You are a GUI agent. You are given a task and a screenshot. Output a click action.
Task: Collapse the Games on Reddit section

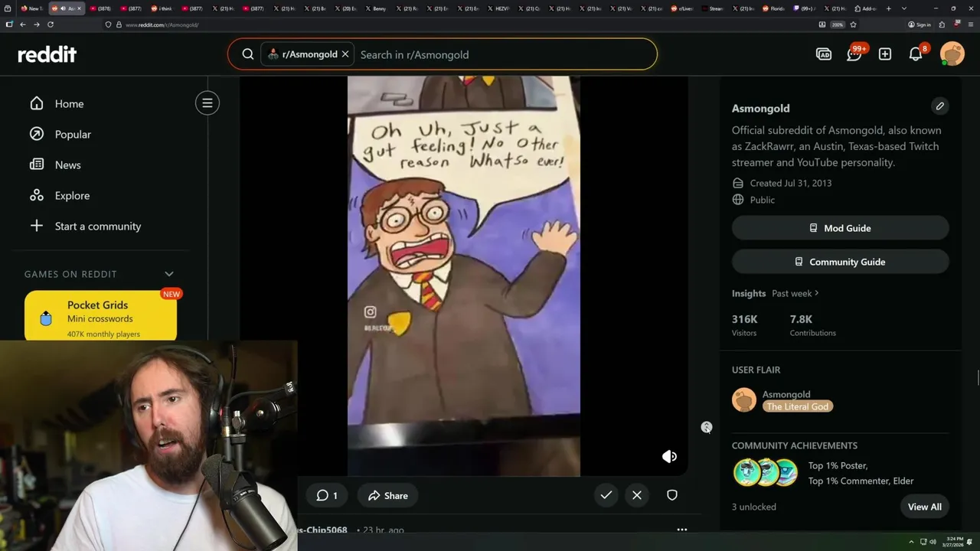point(169,274)
